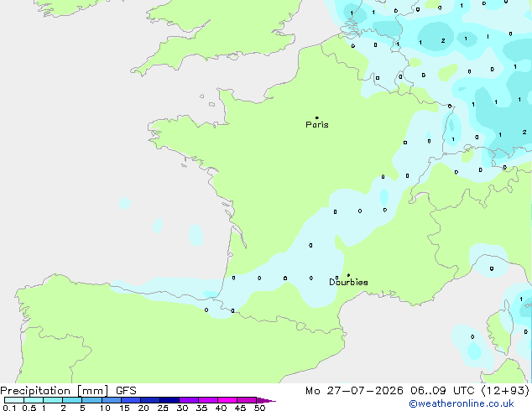Click the legend value 20 label
532x411 pixels.
[143, 408]
